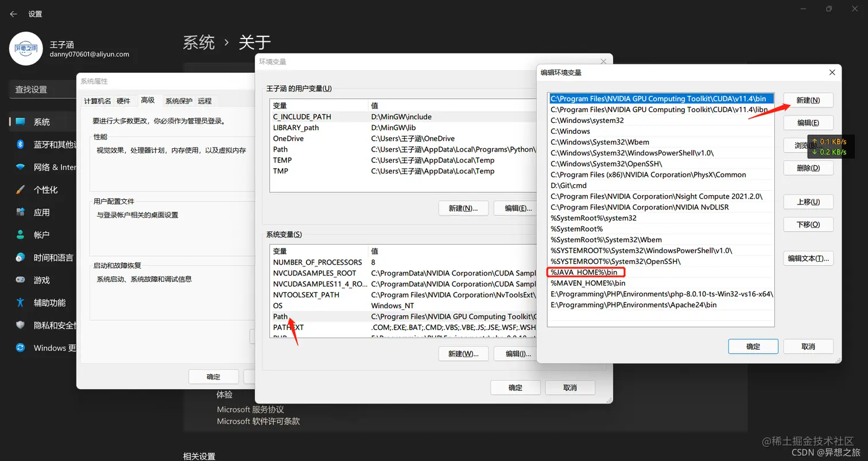
Task: Open the Windows 更新 sync icon
Action: pyautogui.click(x=21, y=348)
